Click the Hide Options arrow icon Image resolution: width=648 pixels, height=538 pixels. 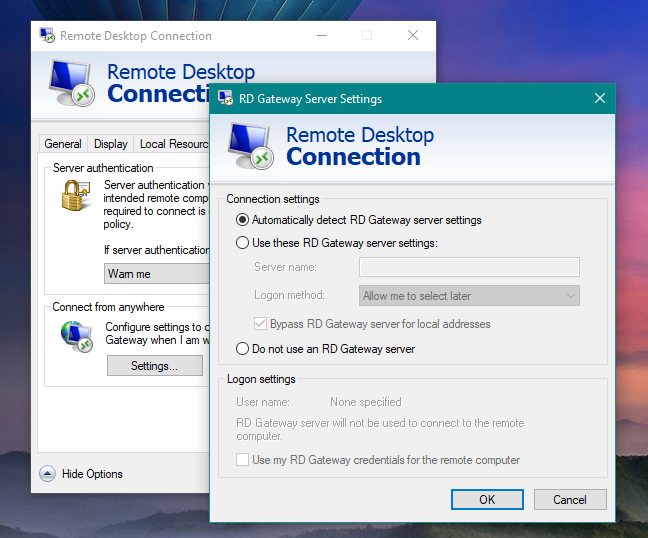coord(48,474)
